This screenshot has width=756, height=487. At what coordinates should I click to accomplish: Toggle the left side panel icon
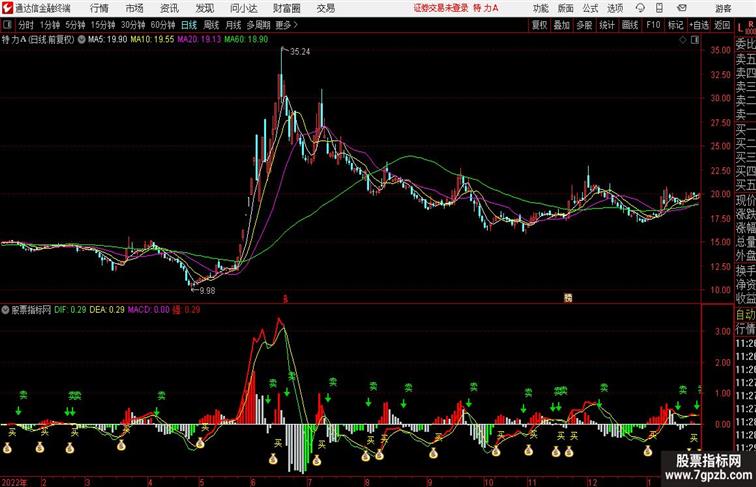(7, 25)
